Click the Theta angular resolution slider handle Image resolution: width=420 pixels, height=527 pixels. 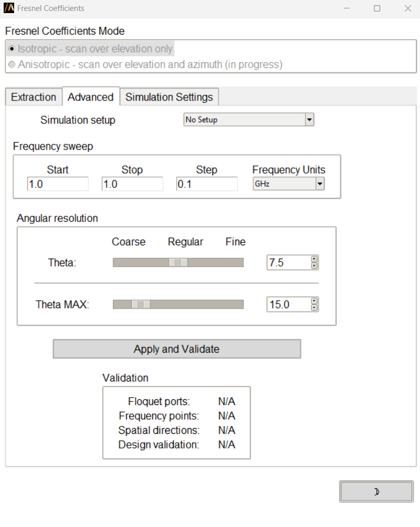pyautogui.click(x=178, y=263)
